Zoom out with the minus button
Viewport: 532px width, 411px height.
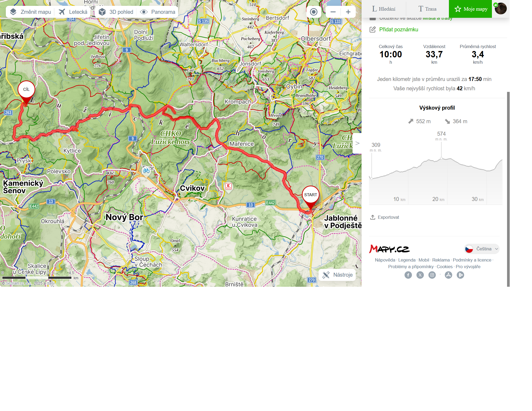[333, 12]
